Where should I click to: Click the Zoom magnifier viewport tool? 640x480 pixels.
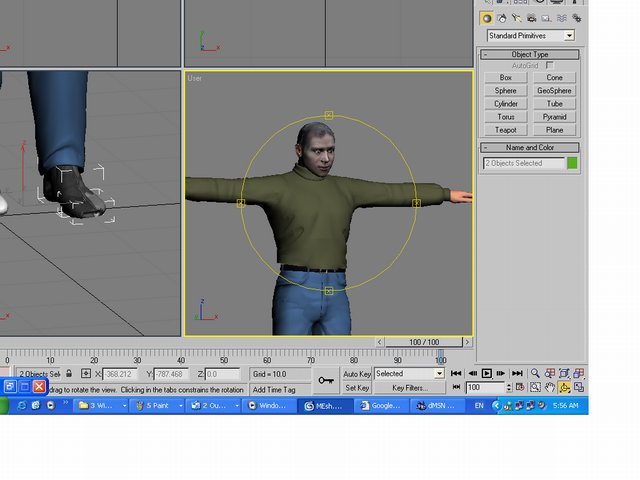point(536,373)
